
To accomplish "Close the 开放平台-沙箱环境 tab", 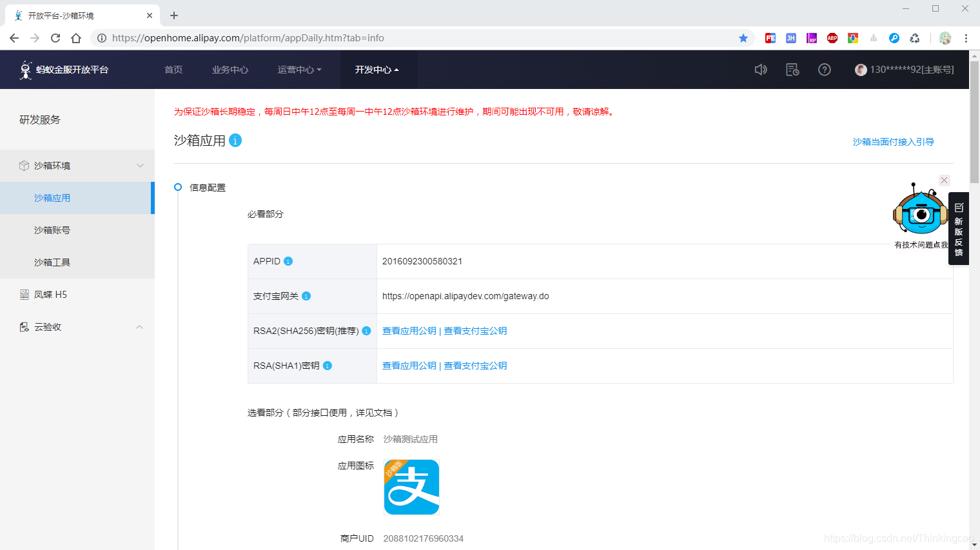I will click(x=150, y=15).
